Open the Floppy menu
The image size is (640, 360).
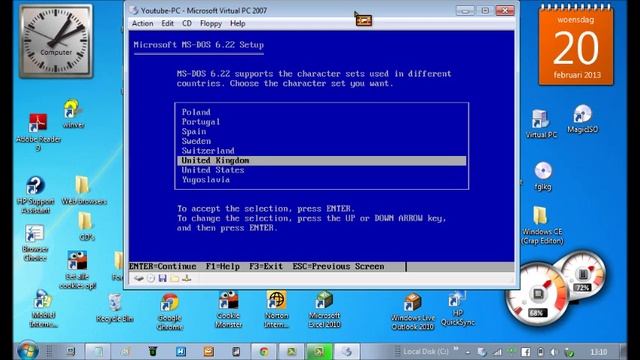(x=211, y=24)
